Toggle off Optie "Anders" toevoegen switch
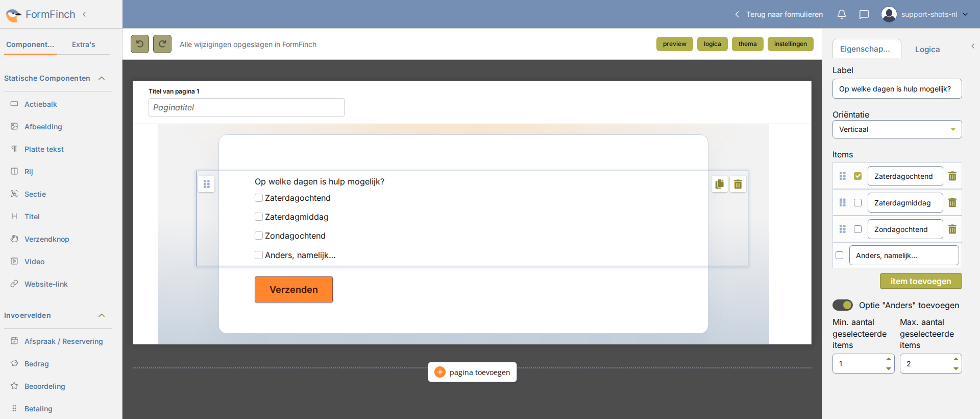Viewport: 980px width, 419px height. tap(843, 305)
